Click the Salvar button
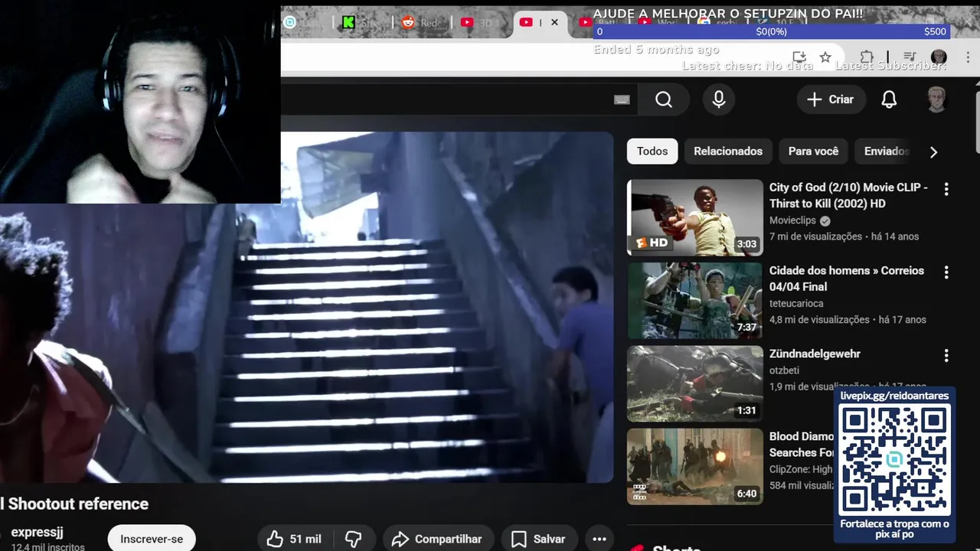This screenshot has width=980, height=551. [538, 539]
